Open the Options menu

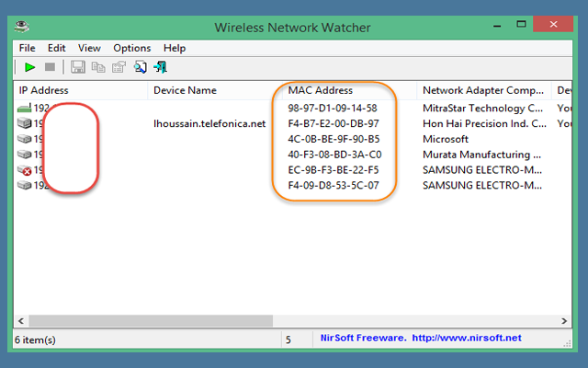[x=131, y=48]
